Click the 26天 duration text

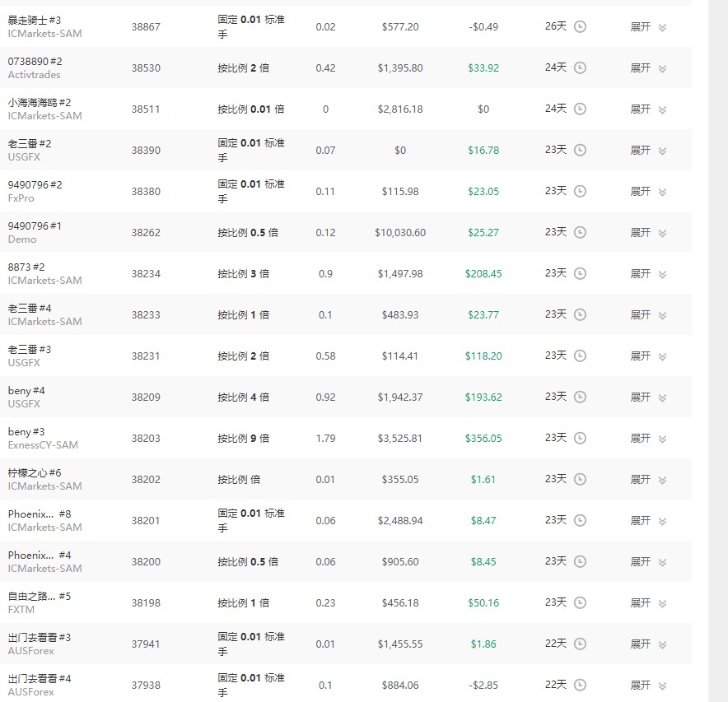(x=556, y=26)
